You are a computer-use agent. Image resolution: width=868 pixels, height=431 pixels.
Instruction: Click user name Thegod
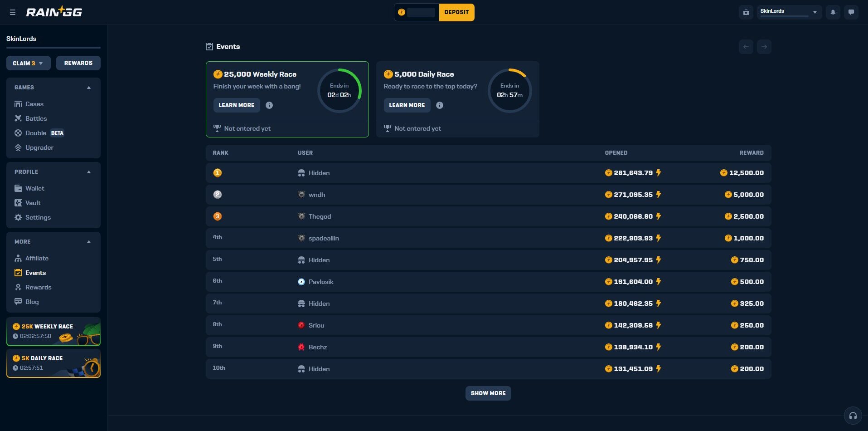click(x=320, y=216)
